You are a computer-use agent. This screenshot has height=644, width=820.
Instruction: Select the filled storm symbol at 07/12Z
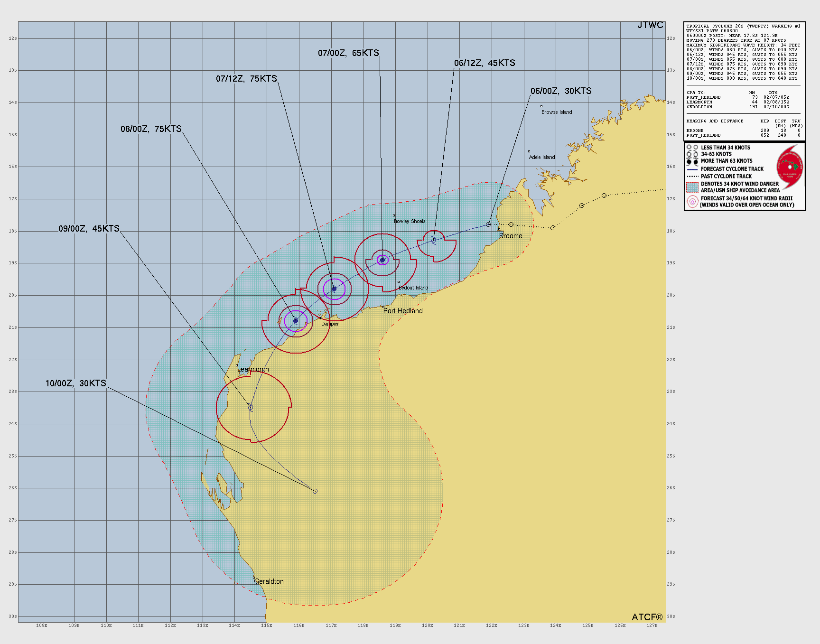334,288
